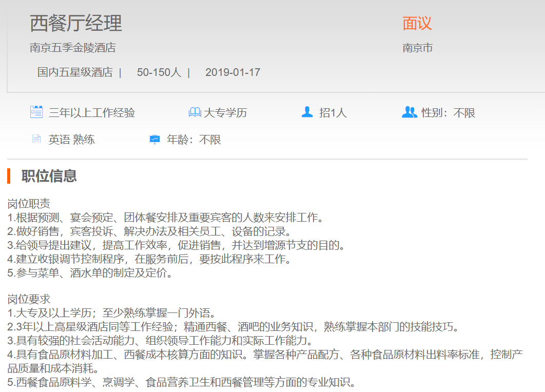Click the orange 面议 salary text

[x=417, y=24]
